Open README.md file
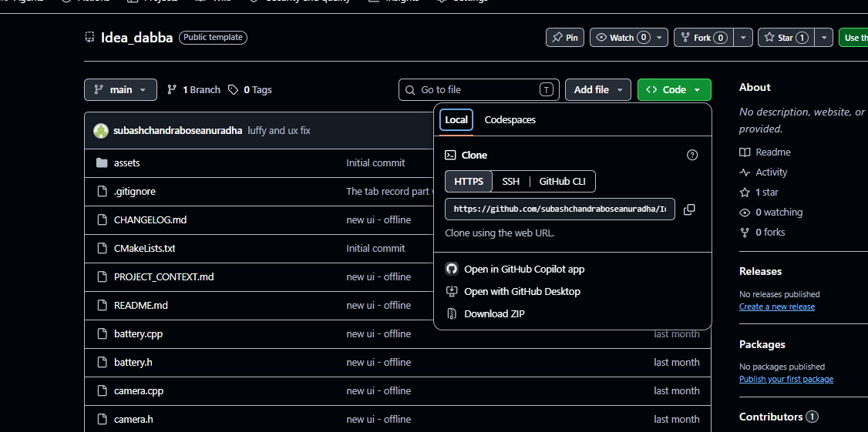This screenshot has width=868, height=432. [x=140, y=306]
